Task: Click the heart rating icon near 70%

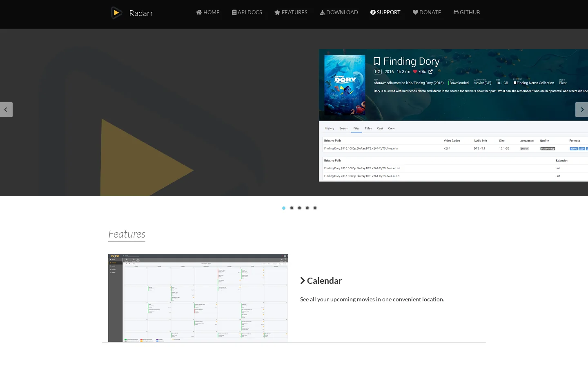Action: click(x=415, y=72)
